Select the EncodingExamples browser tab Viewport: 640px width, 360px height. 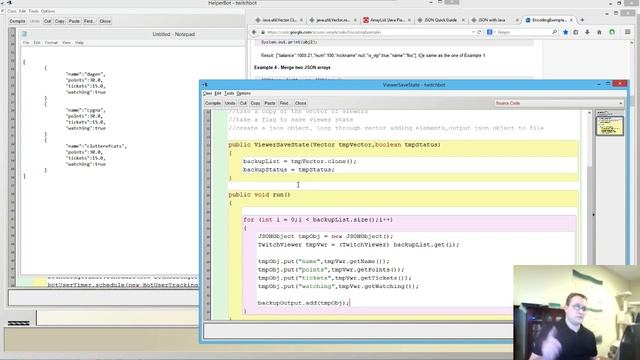click(x=549, y=20)
